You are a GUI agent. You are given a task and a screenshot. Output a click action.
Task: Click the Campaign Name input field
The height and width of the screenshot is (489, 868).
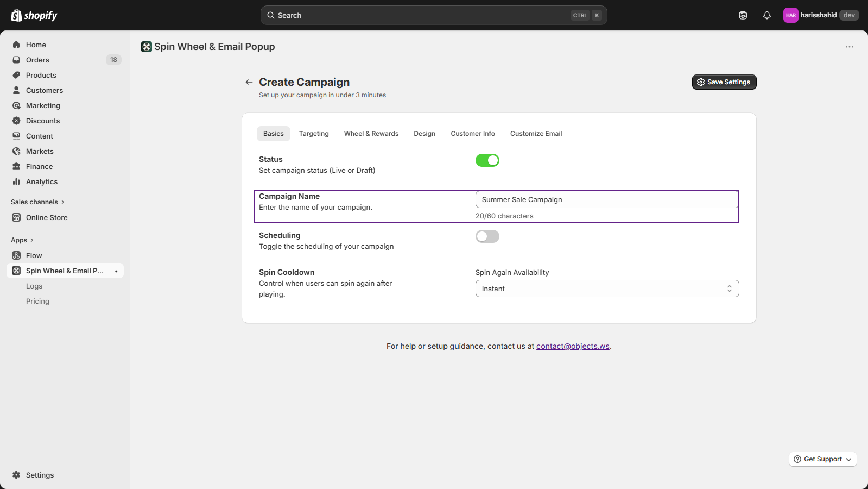pos(607,199)
